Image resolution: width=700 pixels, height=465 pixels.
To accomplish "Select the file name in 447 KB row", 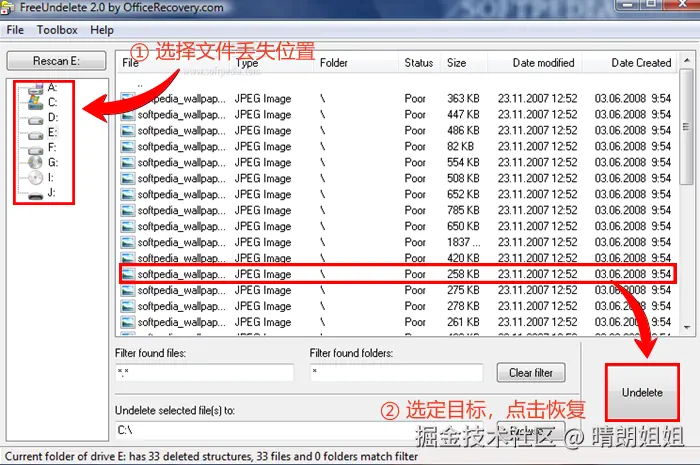I will (x=181, y=115).
